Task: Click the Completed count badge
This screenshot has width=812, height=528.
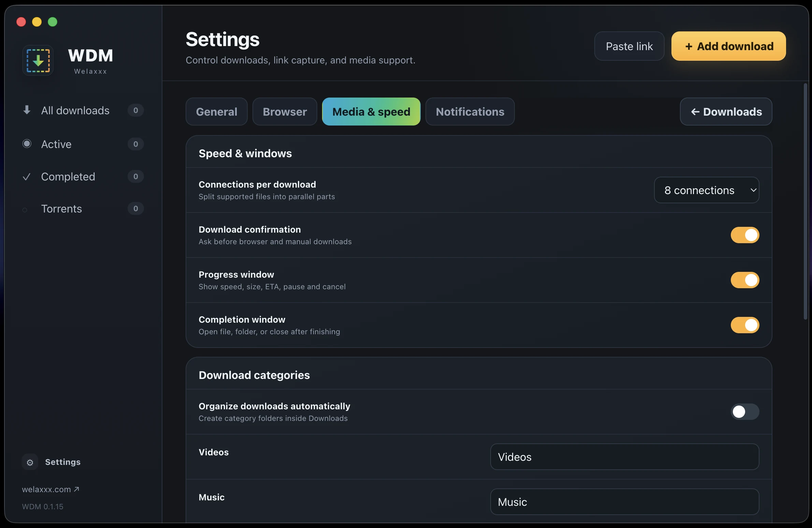Action: (135, 176)
